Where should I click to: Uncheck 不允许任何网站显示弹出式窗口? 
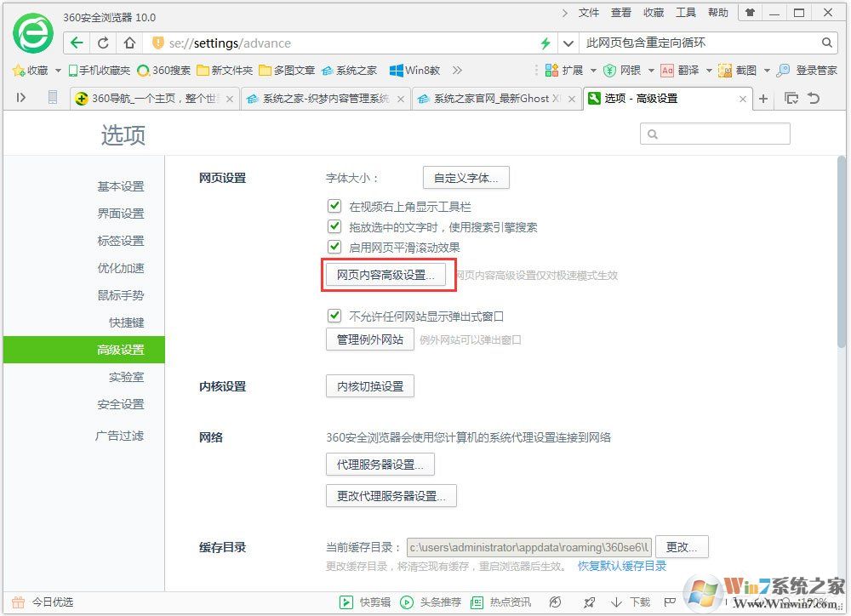point(335,315)
